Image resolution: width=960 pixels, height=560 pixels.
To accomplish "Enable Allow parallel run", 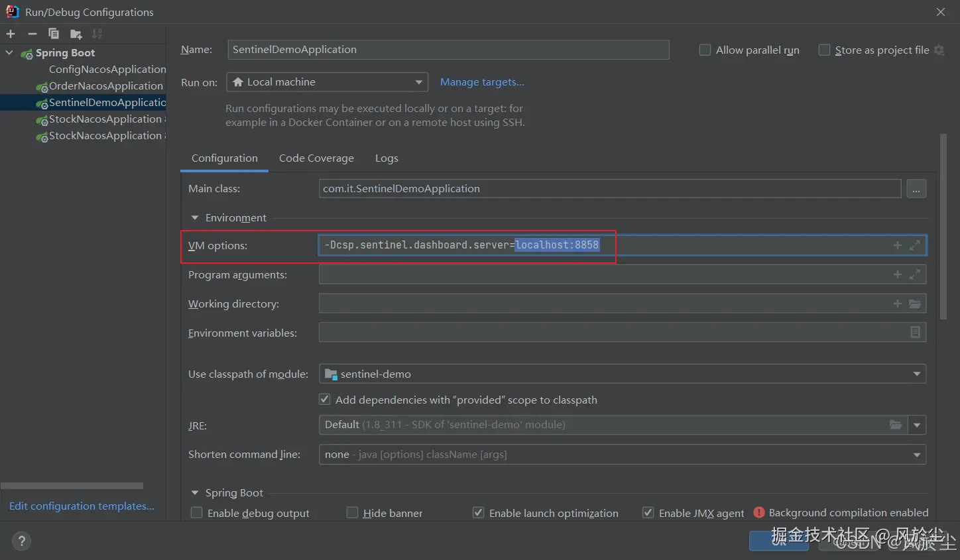I will (705, 50).
